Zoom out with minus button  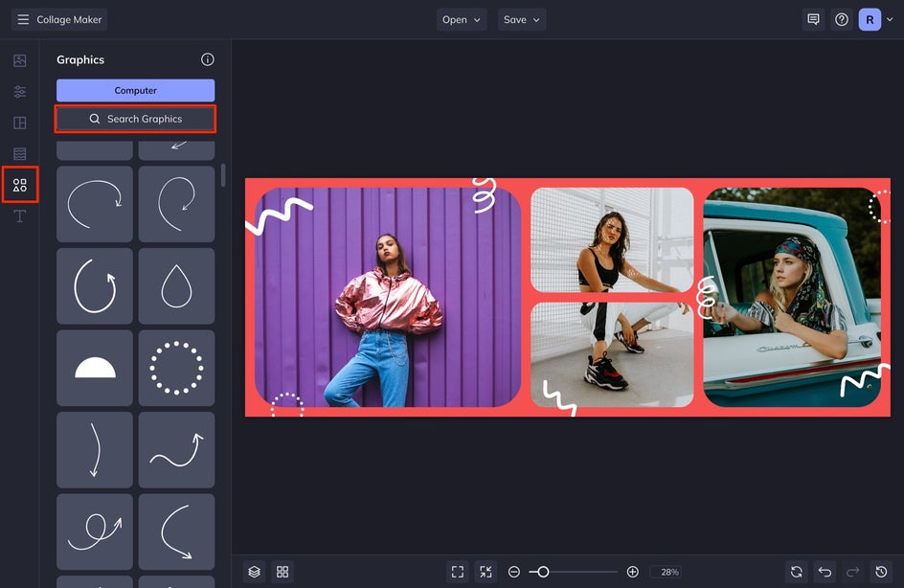513,572
